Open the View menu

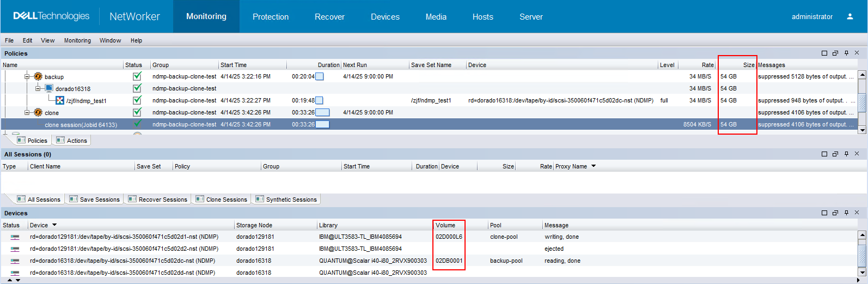click(48, 40)
